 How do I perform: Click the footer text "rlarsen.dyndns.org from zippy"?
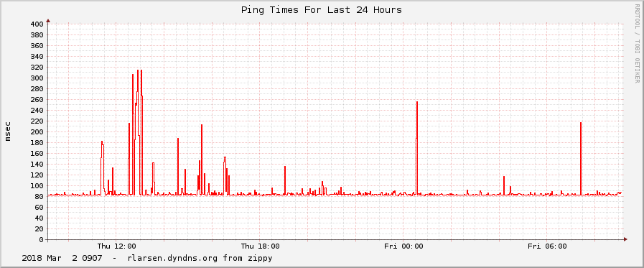[x=200, y=259]
